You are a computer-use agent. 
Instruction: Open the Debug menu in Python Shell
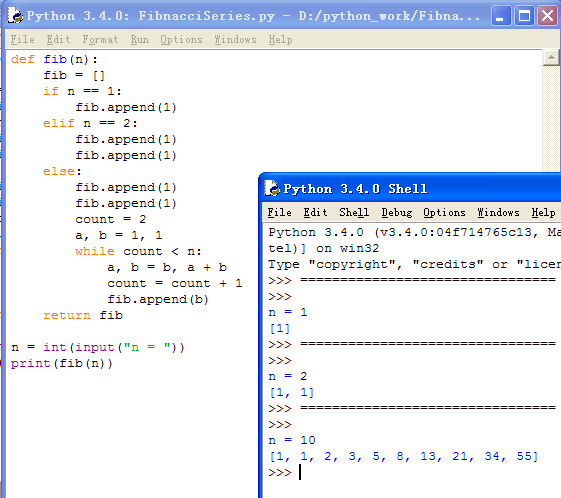pos(397,213)
